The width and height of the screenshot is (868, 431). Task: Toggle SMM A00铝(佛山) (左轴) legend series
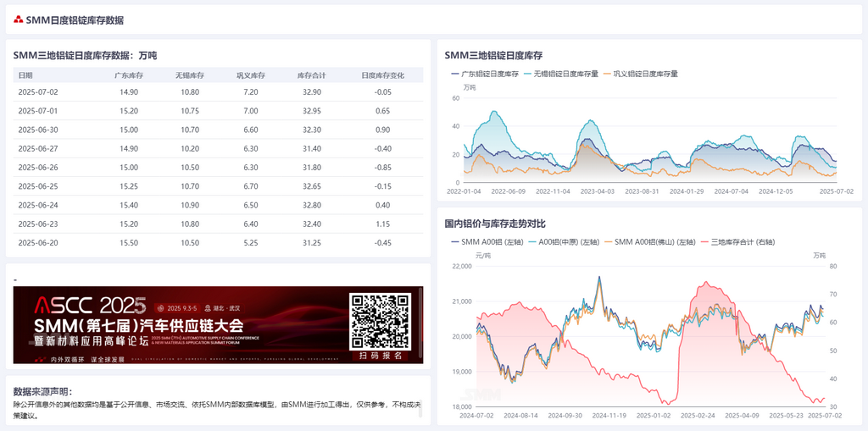[x=652, y=242]
